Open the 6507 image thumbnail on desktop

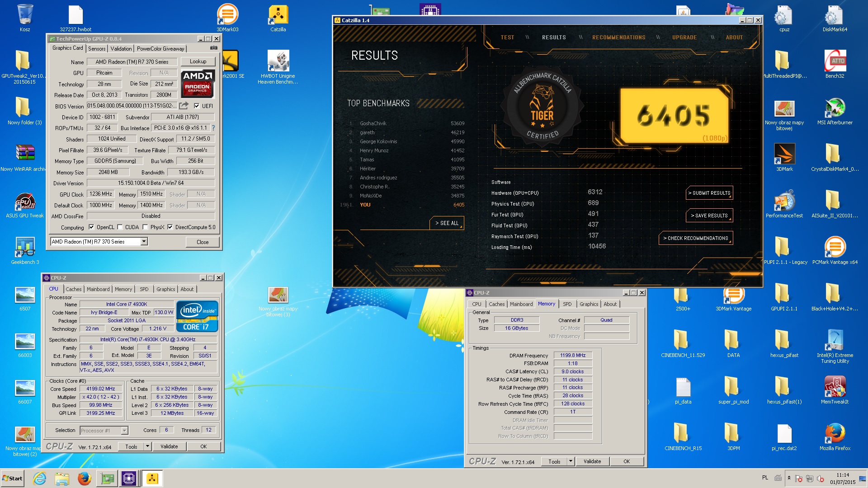(x=25, y=298)
